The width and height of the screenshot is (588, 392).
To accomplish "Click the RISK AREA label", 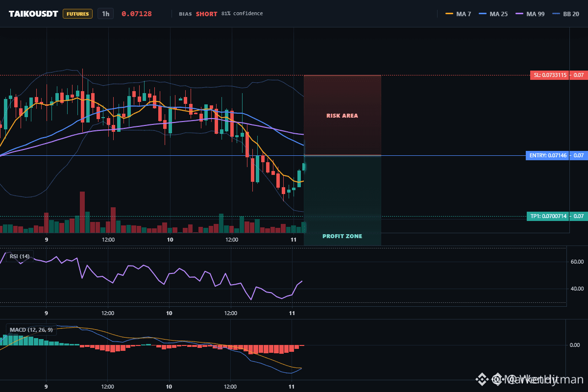I will (x=343, y=116).
